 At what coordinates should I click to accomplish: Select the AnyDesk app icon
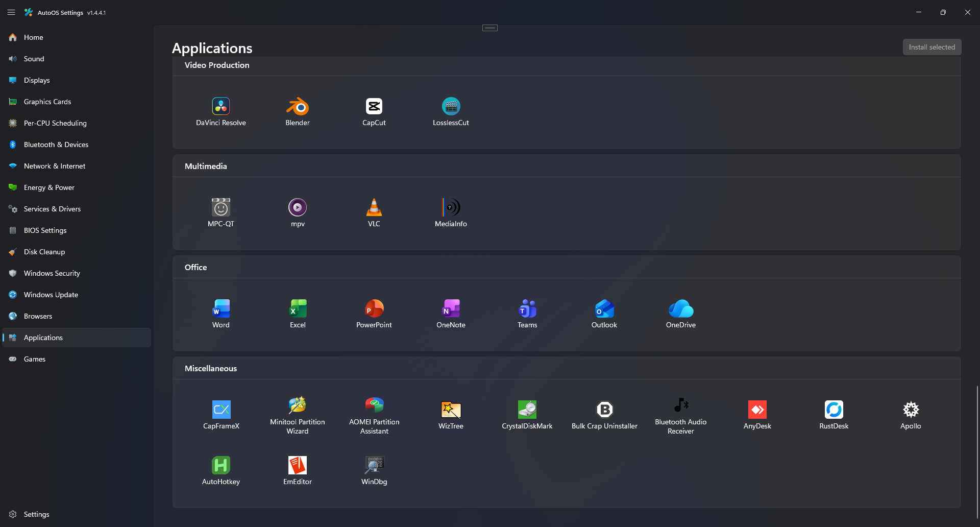(757, 410)
